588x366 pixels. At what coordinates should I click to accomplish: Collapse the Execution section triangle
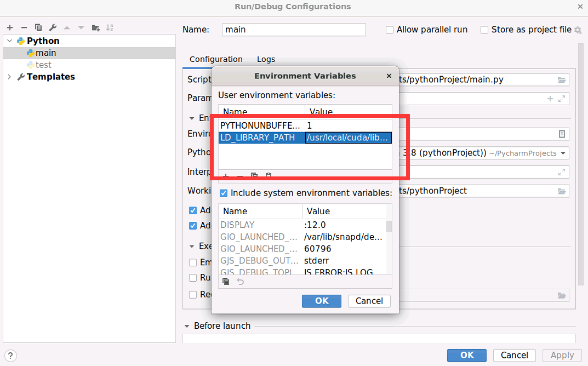[x=192, y=247]
